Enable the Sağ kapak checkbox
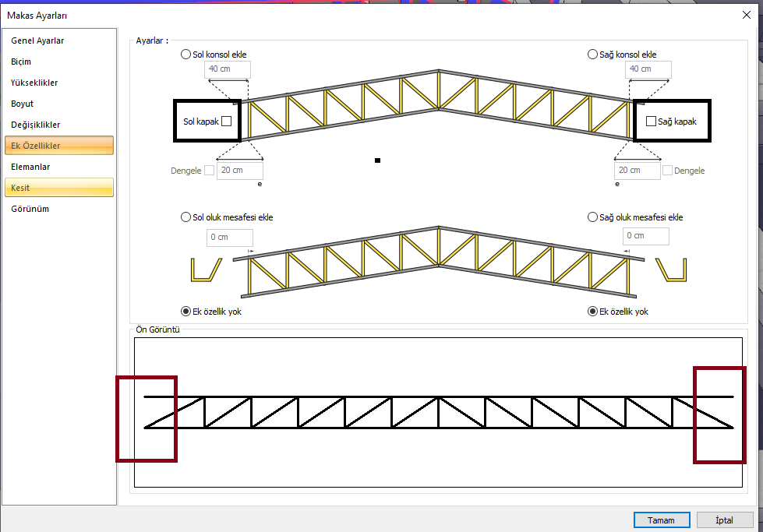The image size is (763, 532). coord(652,122)
